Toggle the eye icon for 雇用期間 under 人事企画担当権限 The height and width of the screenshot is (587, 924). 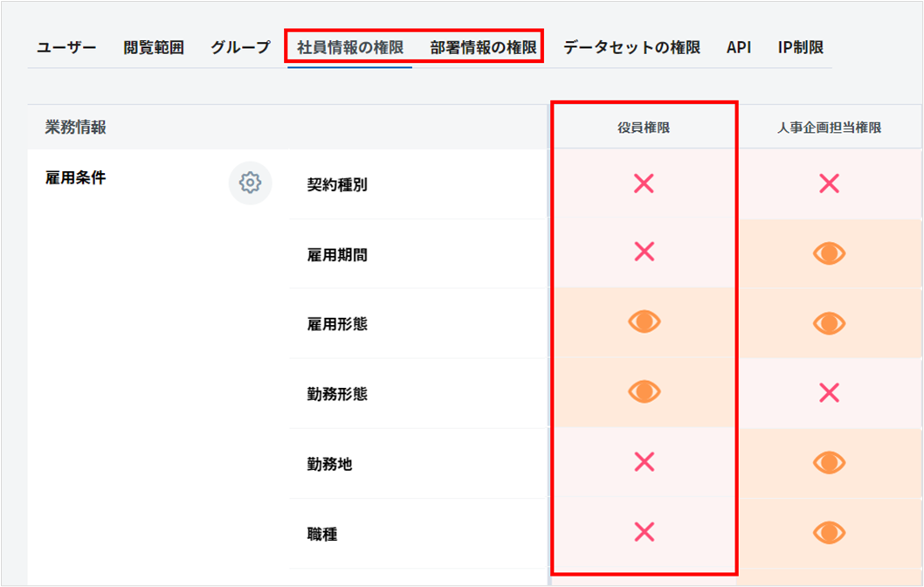[829, 253]
